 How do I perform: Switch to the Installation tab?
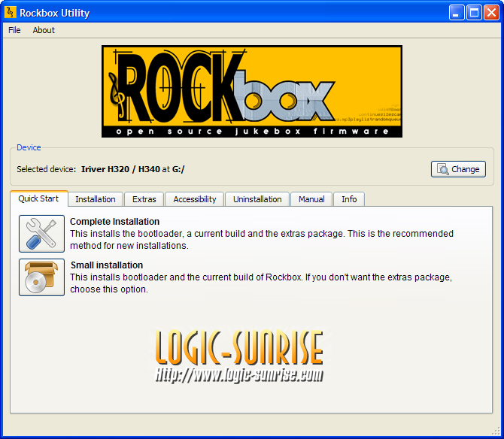coord(96,199)
